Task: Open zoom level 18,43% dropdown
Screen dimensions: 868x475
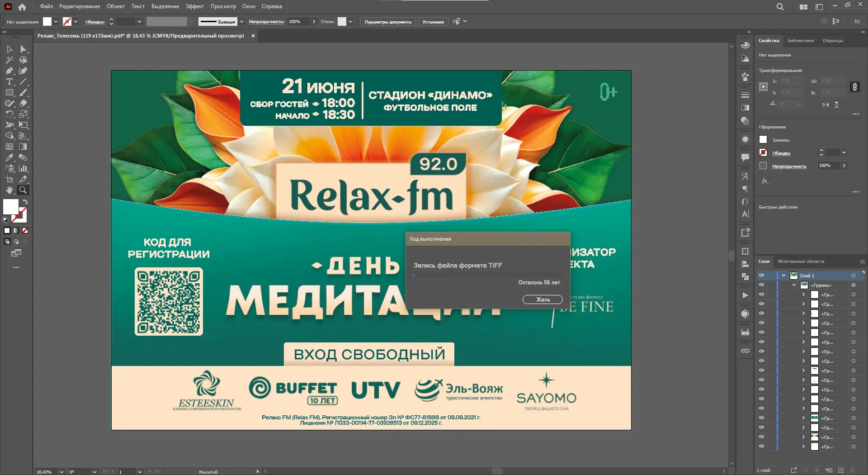Action: click(61, 472)
